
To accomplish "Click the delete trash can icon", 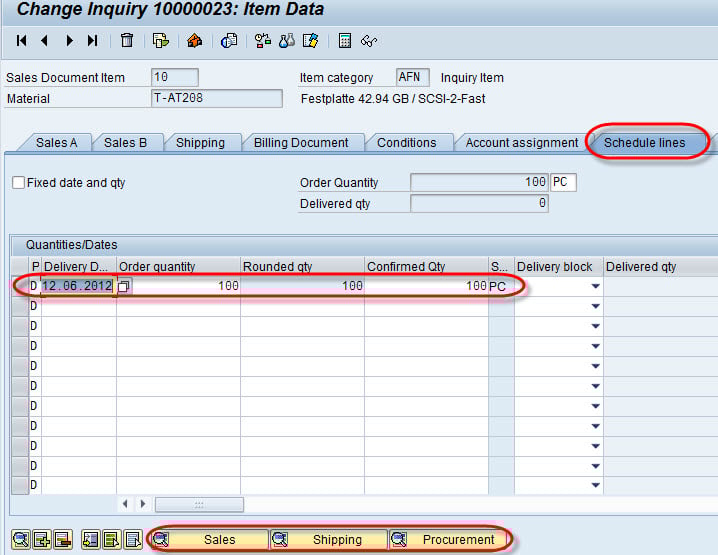I will (x=127, y=41).
